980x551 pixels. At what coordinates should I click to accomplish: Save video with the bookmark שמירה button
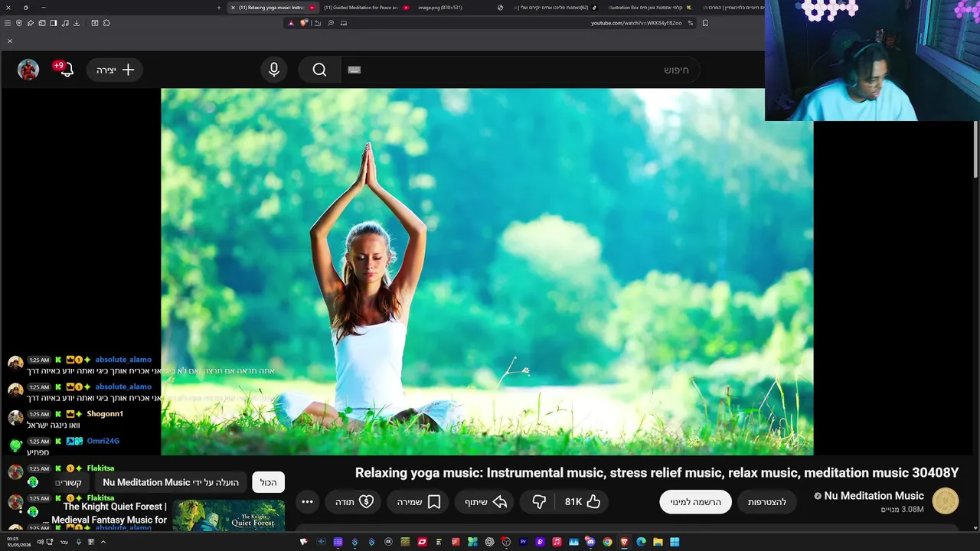[x=419, y=502]
